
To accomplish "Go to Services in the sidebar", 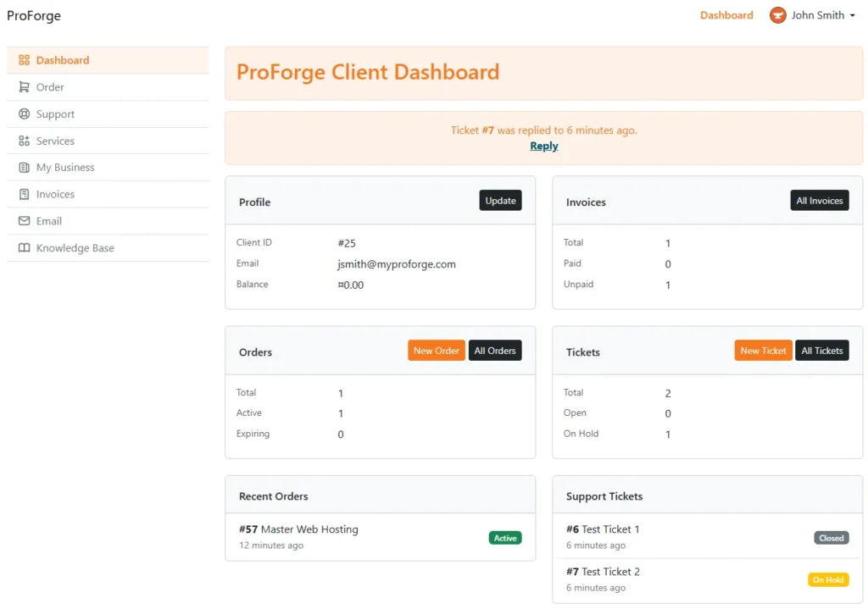I will click(108, 141).
